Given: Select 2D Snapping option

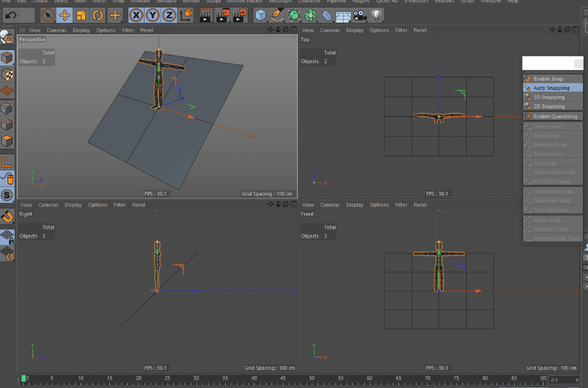Looking at the screenshot, I should click(x=553, y=106).
